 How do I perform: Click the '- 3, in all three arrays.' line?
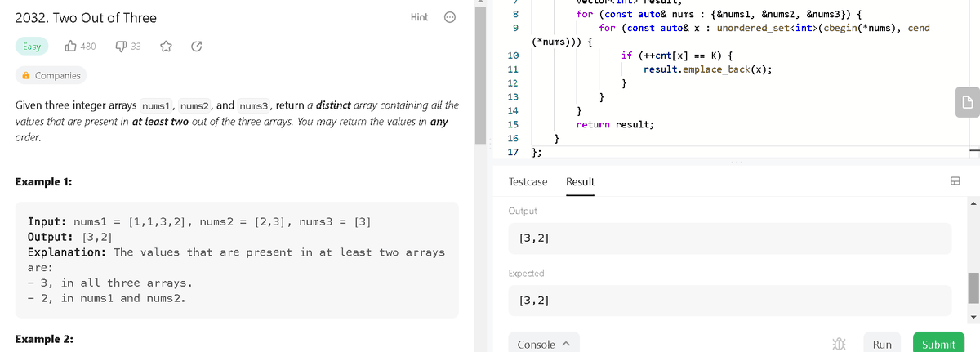[110, 283]
